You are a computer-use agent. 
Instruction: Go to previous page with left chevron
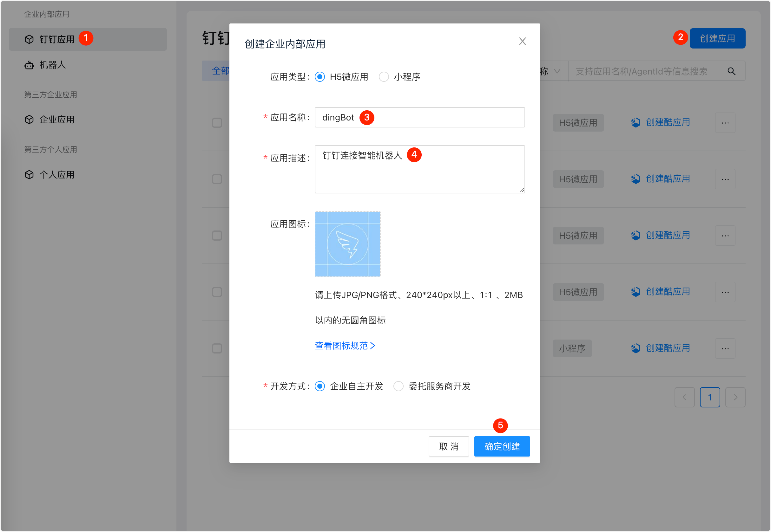(684, 397)
